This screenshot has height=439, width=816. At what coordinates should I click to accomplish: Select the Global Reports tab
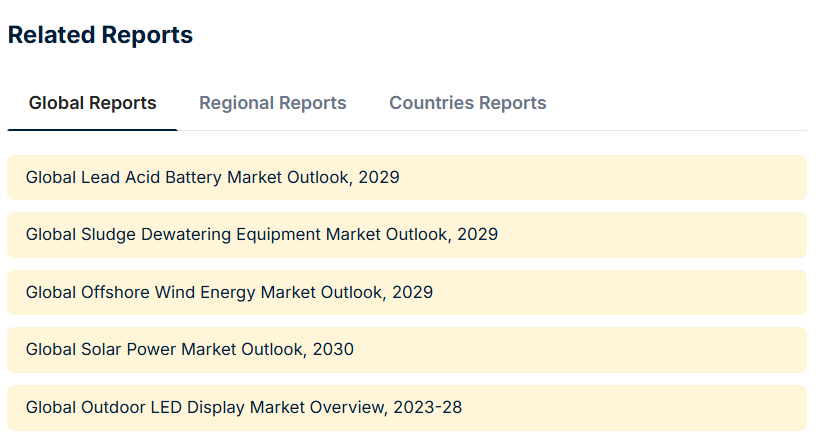pos(92,103)
